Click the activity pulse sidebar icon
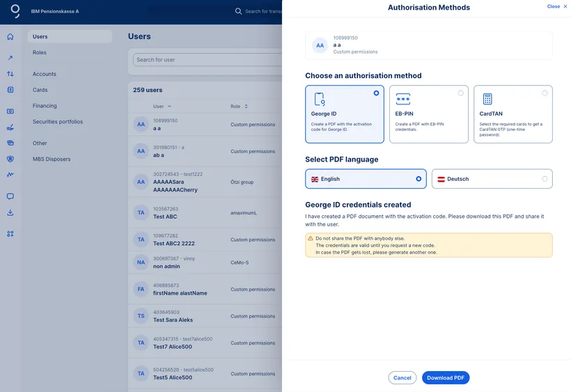The height and width of the screenshot is (392, 571). tap(10, 175)
